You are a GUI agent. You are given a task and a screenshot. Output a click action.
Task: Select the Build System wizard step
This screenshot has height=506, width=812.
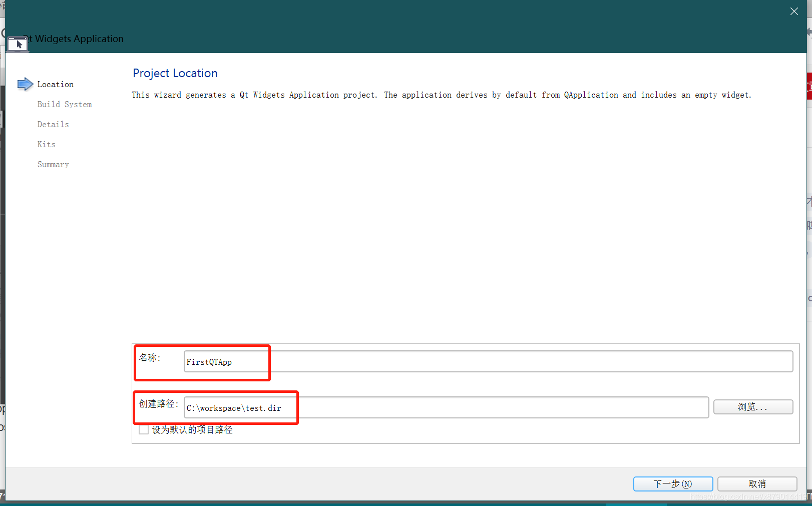click(x=65, y=104)
